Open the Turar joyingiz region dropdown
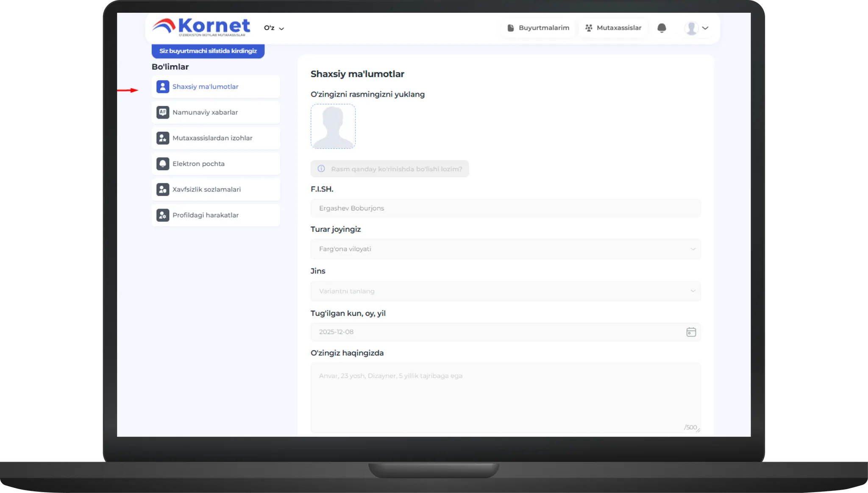 tap(505, 249)
